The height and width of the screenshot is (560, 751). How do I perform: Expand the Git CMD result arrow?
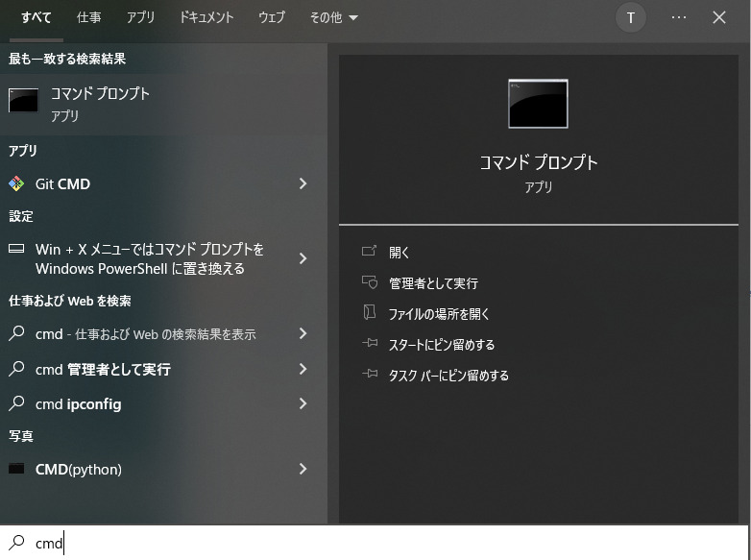(303, 183)
